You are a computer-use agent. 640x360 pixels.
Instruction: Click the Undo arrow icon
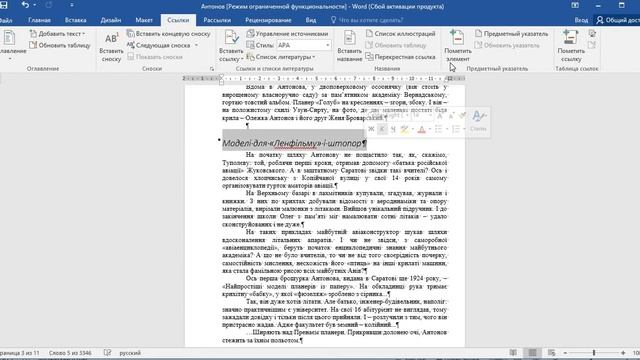[25, 5]
